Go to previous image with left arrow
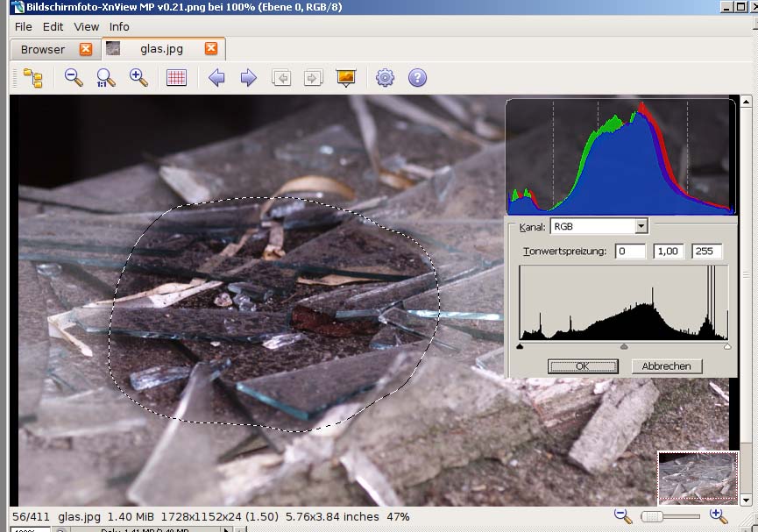This screenshot has height=532, width=758. click(x=216, y=77)
